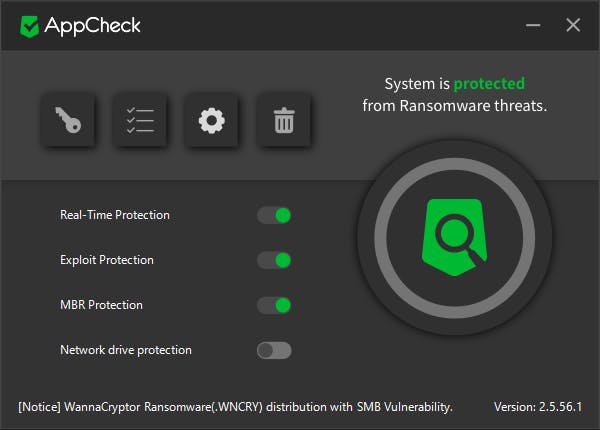Image resolution: width=600 pixels, height=430 pixels.
Task: Turn off the Exploit Protection switch
Action: pos(274,260)
